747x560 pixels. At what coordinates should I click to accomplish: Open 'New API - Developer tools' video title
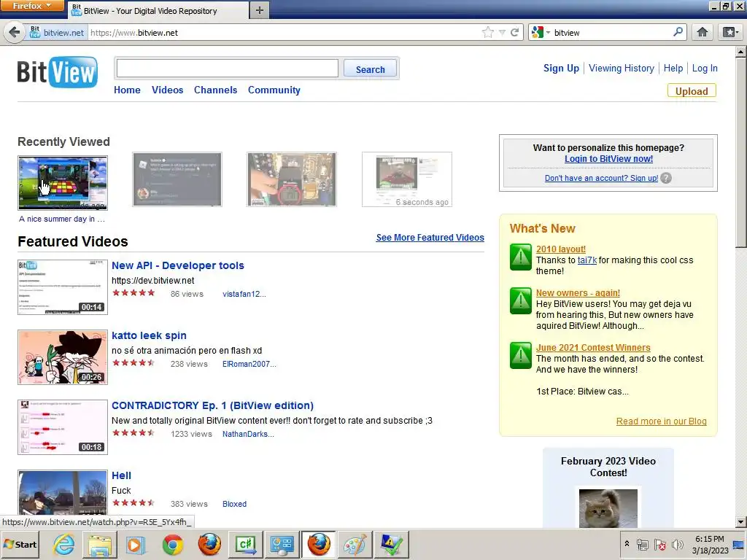click(x=178, y=265)
